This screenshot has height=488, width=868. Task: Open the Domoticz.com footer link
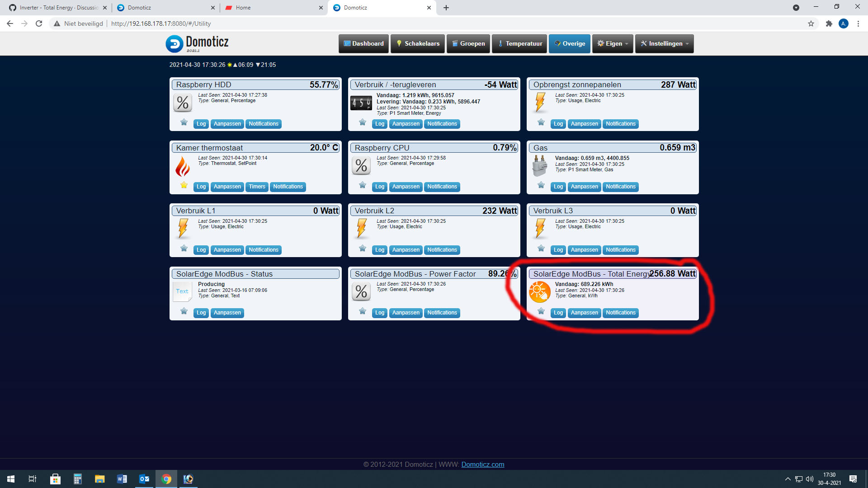482,465
